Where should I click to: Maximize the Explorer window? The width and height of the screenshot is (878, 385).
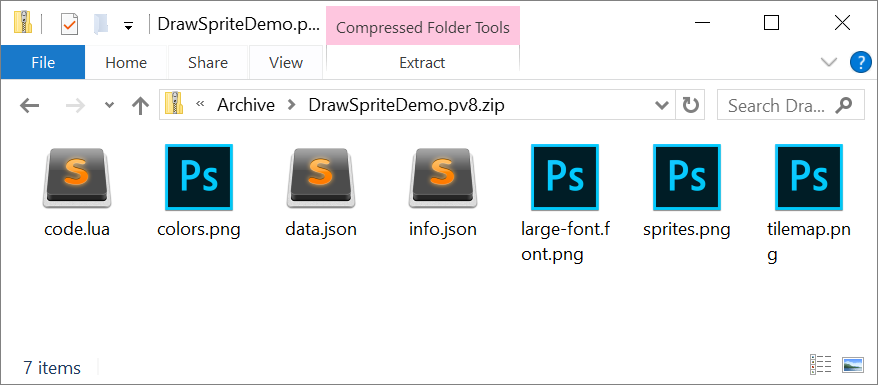[x=772, y=23]
